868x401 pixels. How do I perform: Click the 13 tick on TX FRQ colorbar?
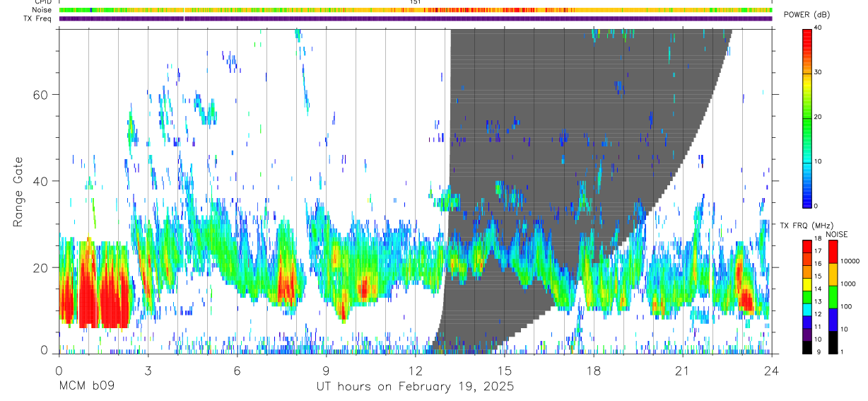click(x=817, y=301)
